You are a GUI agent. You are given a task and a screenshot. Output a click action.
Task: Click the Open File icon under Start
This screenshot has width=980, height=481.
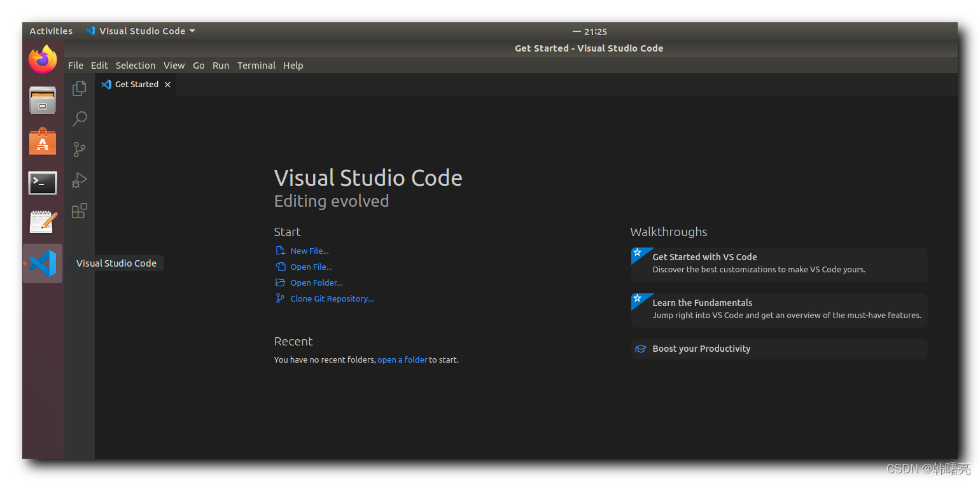280,267
